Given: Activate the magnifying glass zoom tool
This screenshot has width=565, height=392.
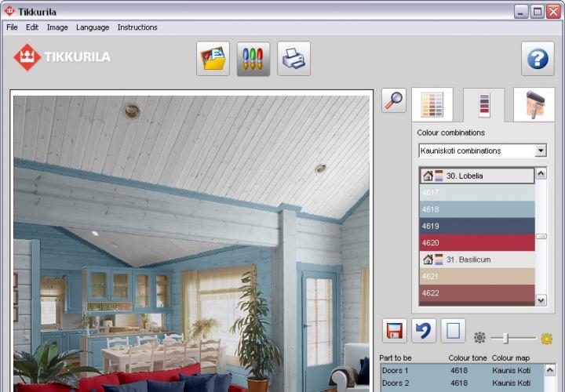Looking at the screenshot, I should (x=394, y=100).
